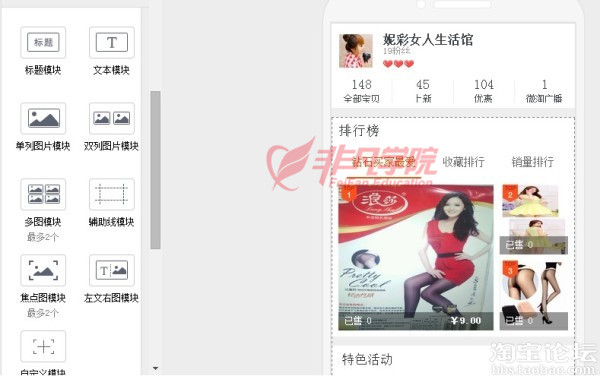Image resolution: width=600 pixels, height=376 pixels.
Task: Add the 自定义模块 custom module icon
Action: tap(43, 346)
